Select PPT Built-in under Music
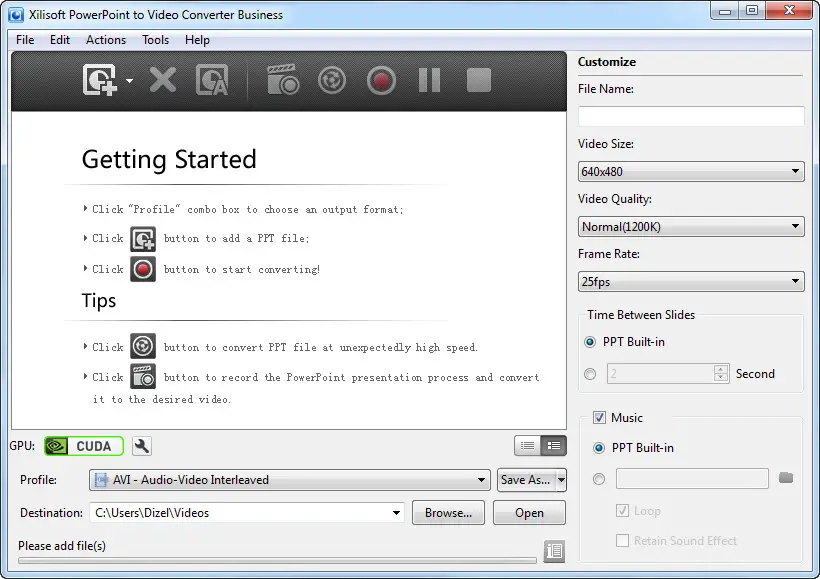The height and width of the screenshot is (579, 820). 599,448
